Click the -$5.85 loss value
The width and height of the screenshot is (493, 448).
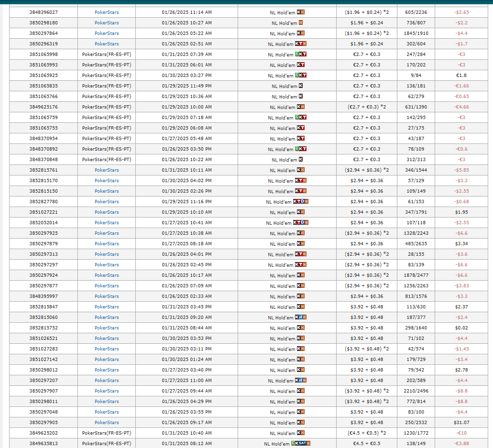(461, 170)
